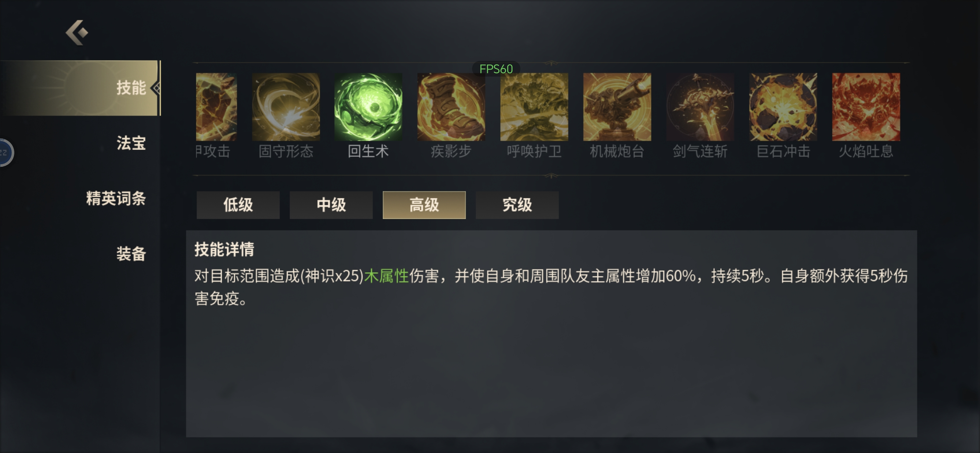Click the 回生术 skill name label

click(368, 151)
